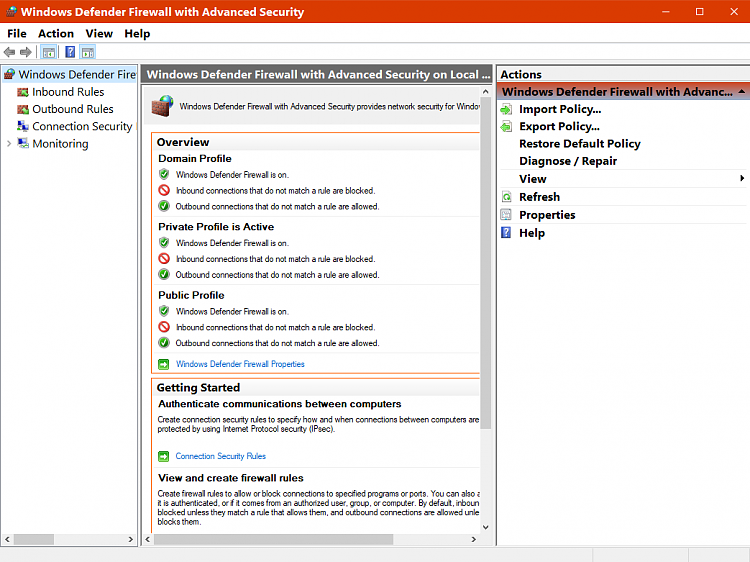Click View action text in Actions pane
This screenshot has height=562, width=750.
pos(533,179)
